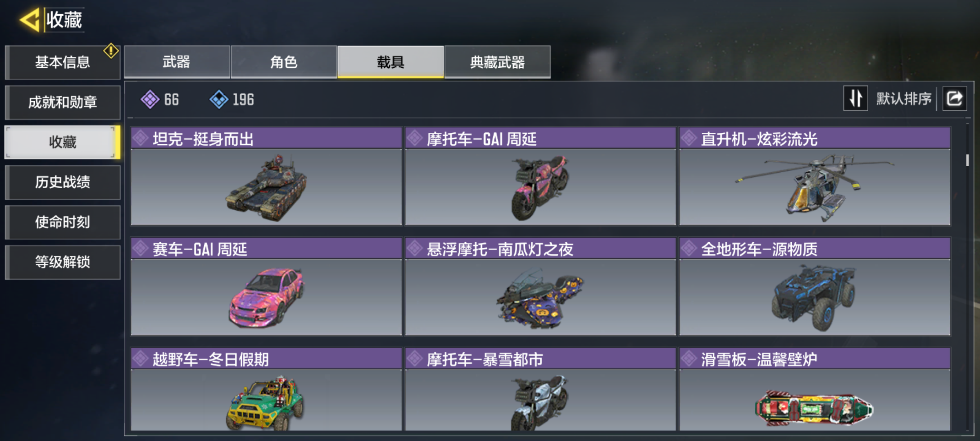Image resolution: width=980 pixels, height=441 pixels.
Task: Click the purple diamond icon beside 66
Action: [x=150, y=99]
